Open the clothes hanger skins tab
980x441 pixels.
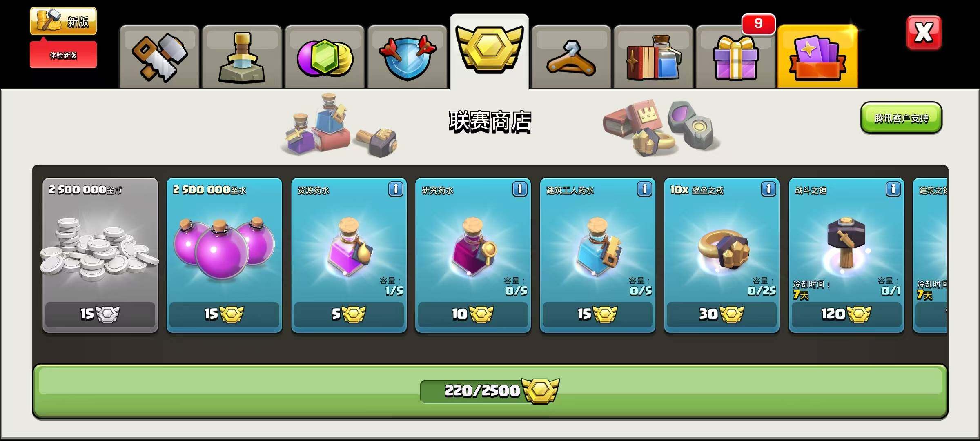tap(571, 57)
